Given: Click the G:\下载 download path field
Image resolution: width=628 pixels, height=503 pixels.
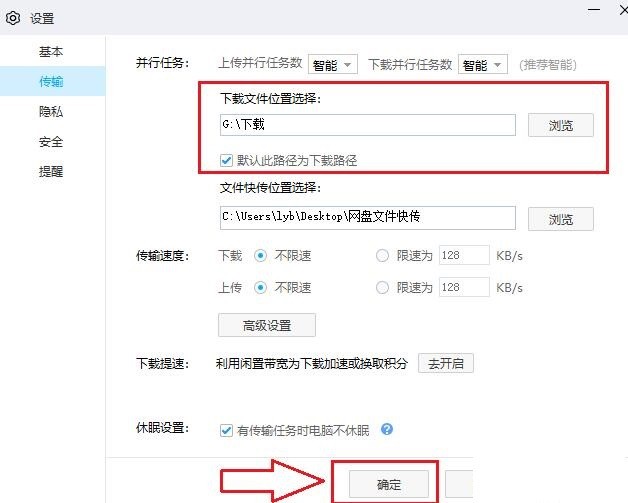Looking at the screenshot, I should (x=366, y=125).
